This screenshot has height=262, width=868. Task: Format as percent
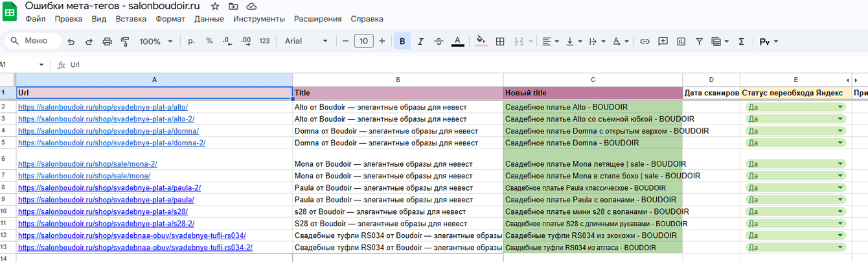point(209,41)
